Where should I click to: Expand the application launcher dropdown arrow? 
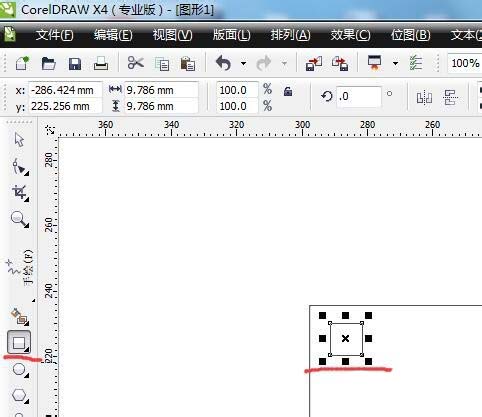click(x=395, y=63)
